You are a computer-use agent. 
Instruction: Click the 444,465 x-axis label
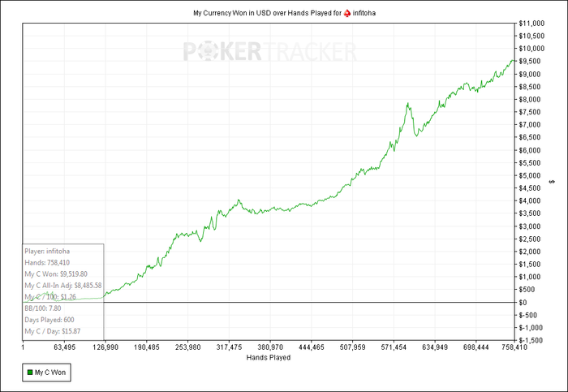312,347
